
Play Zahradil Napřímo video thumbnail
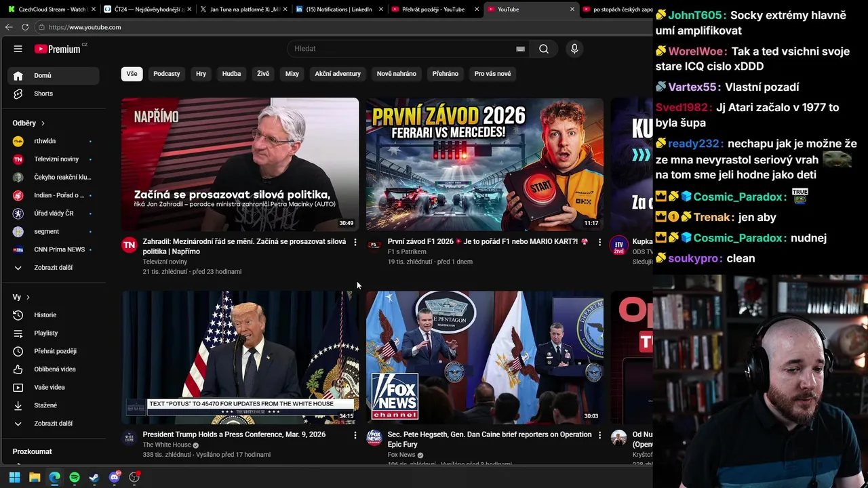tap(240, 165)
